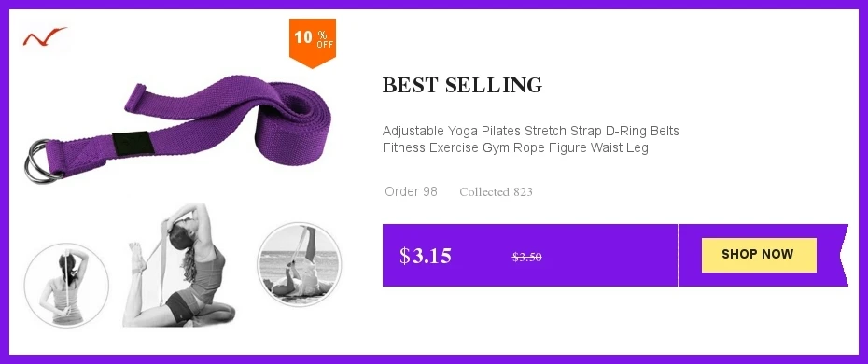Select the black label tag on strap
Viewport: 868px width, 364px height.
pos(130,142)
